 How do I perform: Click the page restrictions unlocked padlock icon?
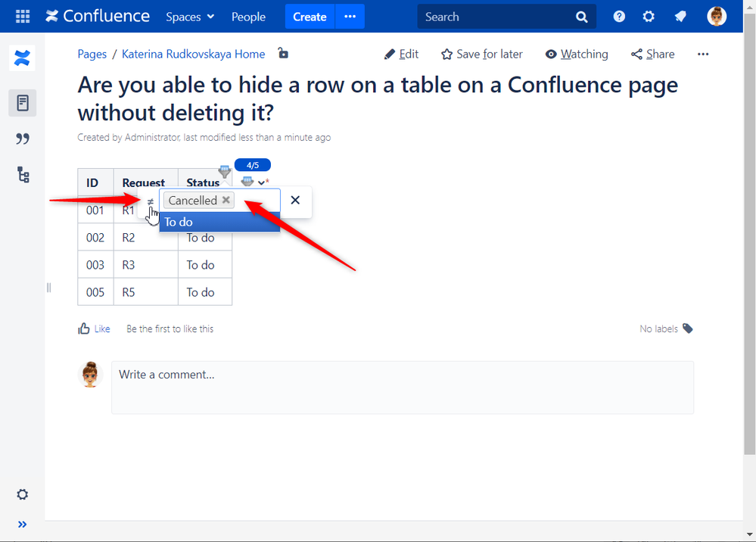click(x=283, y=53)
